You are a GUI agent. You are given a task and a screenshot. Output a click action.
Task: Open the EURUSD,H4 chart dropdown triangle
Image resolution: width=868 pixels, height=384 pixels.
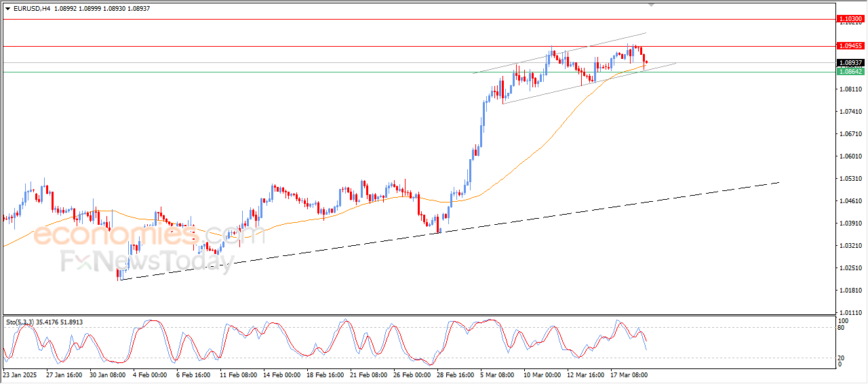pyautogui.click(x=7, y=8)
